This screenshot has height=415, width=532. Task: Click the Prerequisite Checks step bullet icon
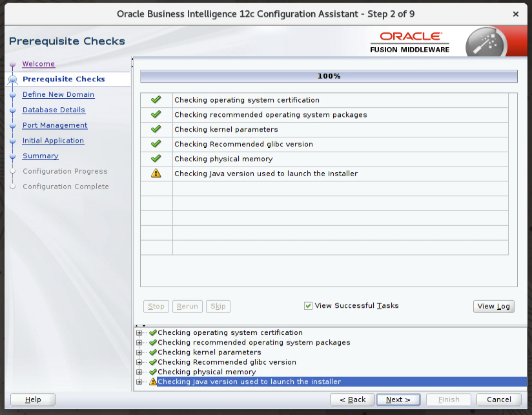tap(13, 79)
